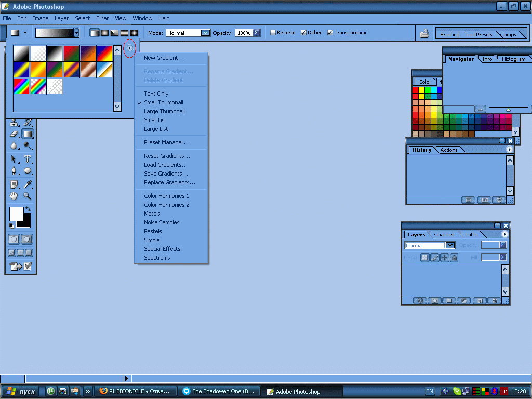Screen dimensions: 532x399
Task: Click Linear Gradient style icon
Action: pyautogui.click(x=95, y=33)
